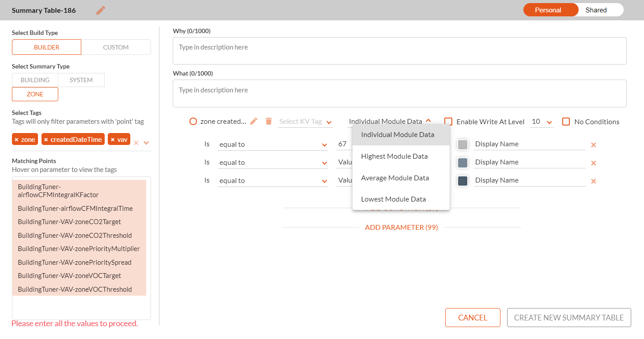Screen dimensions: 644x339
Task: Click into the Why description field
Action: pyautogui.click(x=400, y=51)
